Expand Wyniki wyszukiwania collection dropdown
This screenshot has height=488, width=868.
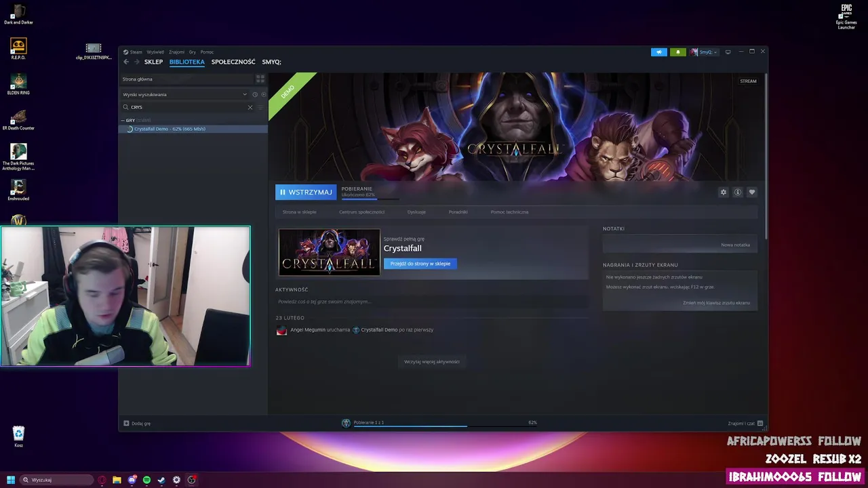point(245,94)
